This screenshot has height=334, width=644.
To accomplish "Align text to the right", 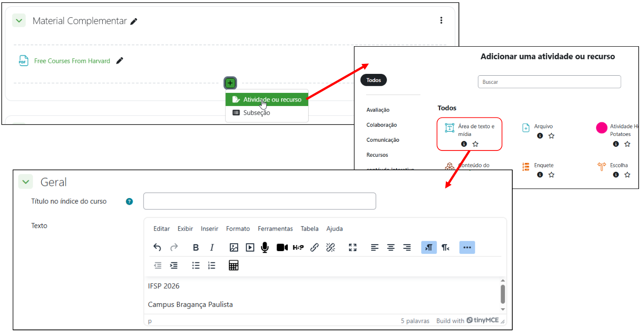I will [x=407, y=247].
